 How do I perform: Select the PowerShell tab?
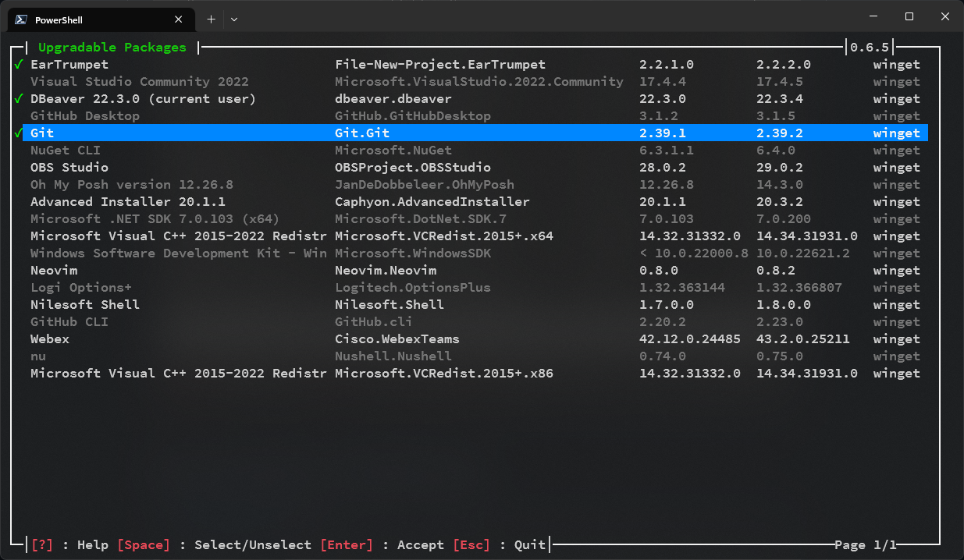100,19
